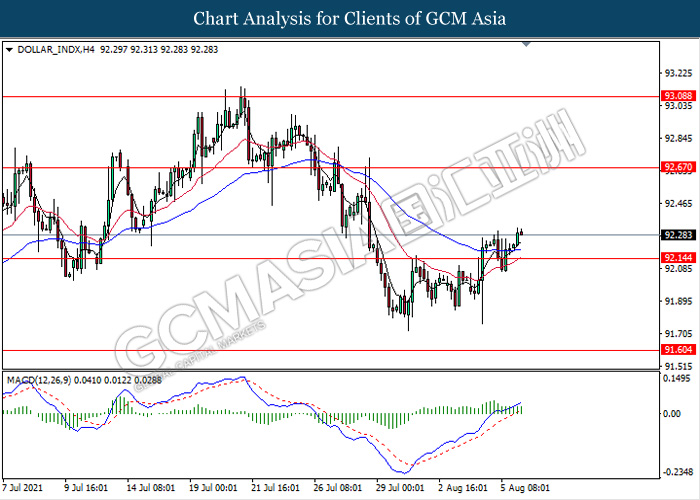Click the triangle beside DOLLAR_INDX,H4 symbol
This screenshot has width=700, height=500.
[9, 48]
